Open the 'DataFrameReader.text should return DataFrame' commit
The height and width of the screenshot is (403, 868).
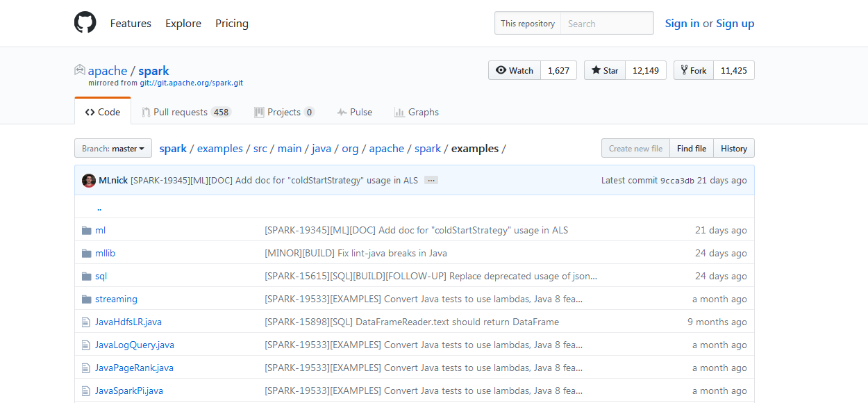pyautogui.click(x=412, y=322)
